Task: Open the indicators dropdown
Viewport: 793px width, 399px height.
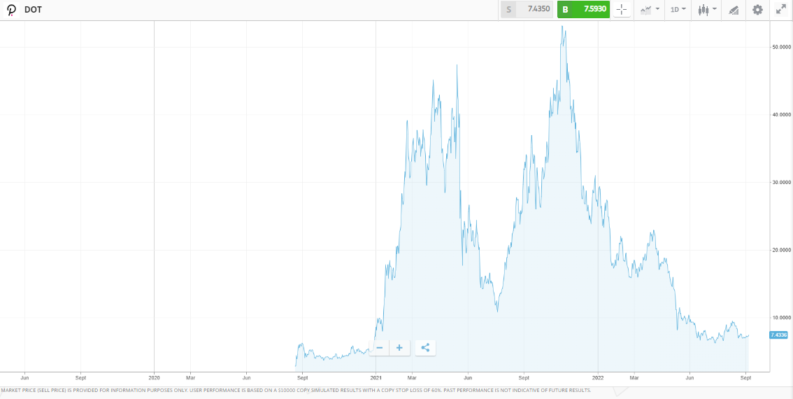Action: (x=649, y=10)
